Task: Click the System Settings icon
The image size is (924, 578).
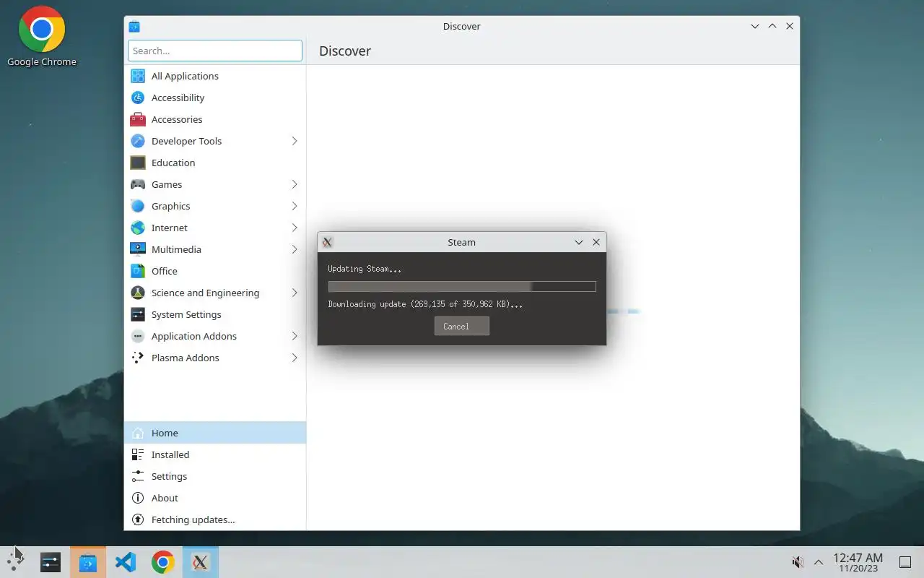Action: point(138,314)
